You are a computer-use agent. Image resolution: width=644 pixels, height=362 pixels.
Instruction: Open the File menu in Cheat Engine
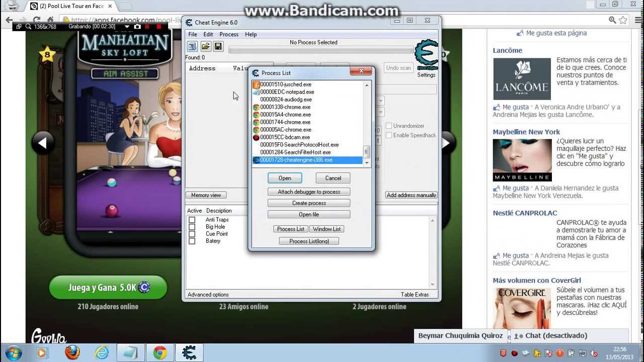[x=193, y=34]
